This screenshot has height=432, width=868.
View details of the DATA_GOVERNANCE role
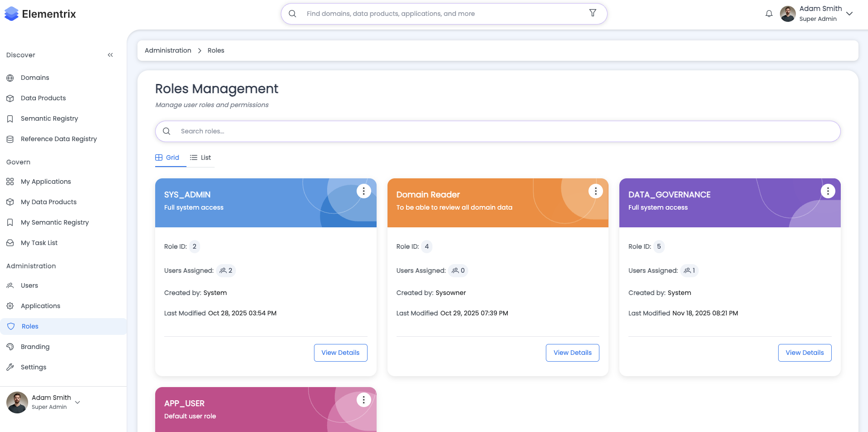804,353
